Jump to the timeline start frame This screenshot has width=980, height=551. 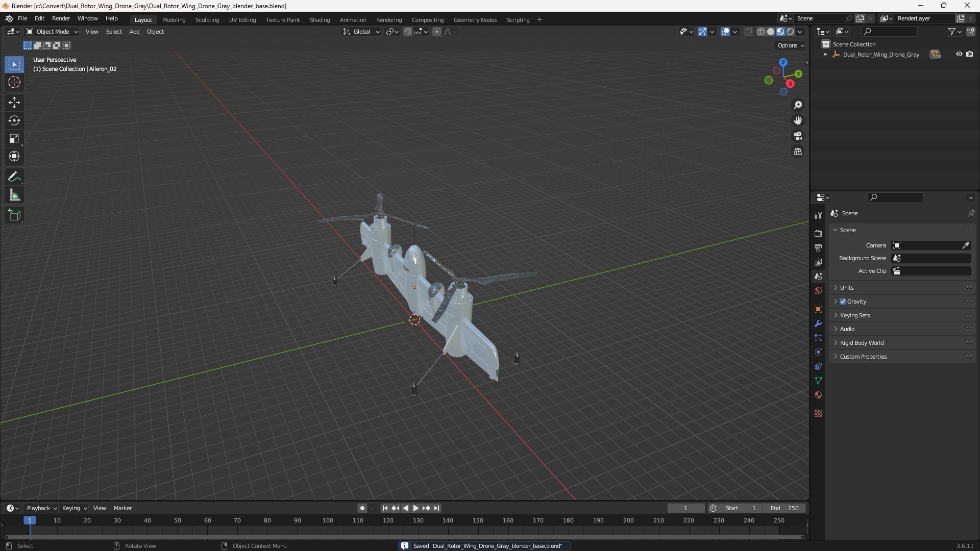pyautogui.click(x=385, y=508)
